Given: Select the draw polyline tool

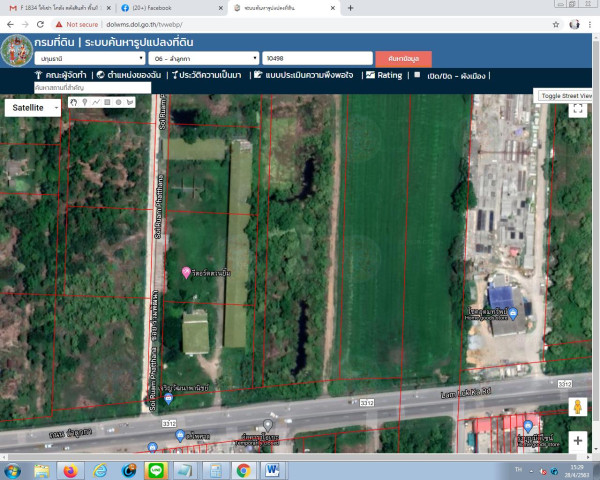Looking at the screenshot, I should pos(96,102).
